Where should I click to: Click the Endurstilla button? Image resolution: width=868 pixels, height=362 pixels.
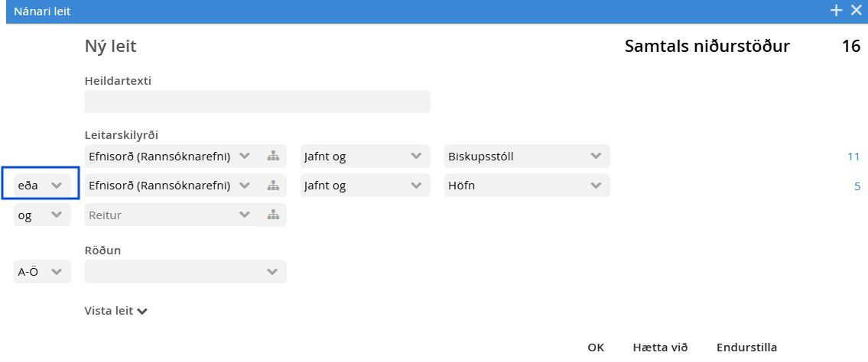click(x=746, y=347)
